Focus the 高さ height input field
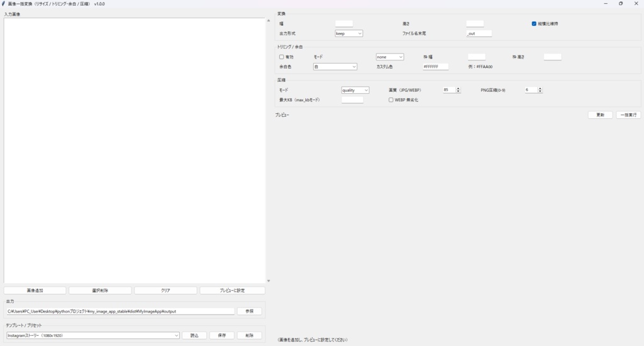The height and width of the screenshot is (346, 644). 475,23
